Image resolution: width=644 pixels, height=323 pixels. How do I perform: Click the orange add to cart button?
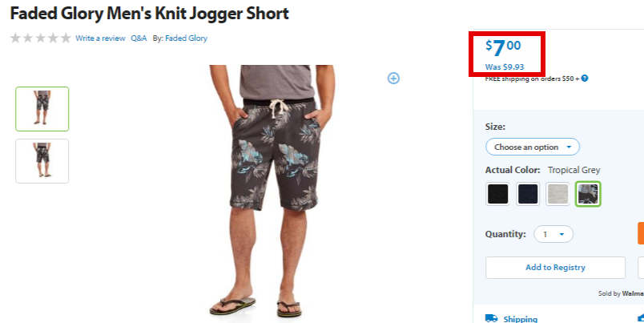[x=640, y=233]
